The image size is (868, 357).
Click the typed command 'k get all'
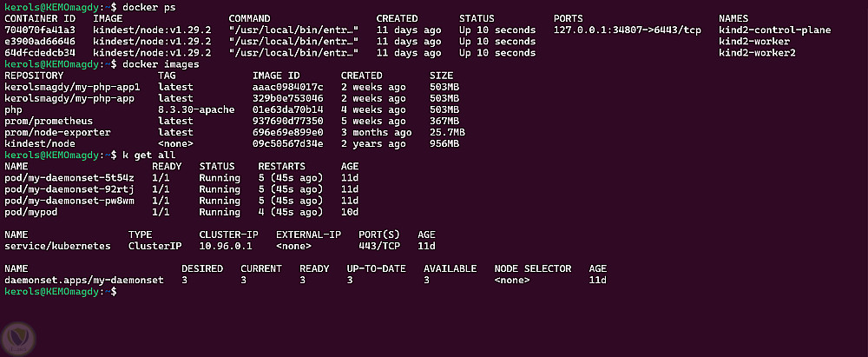pyautogui.click(x=149, y=155)
